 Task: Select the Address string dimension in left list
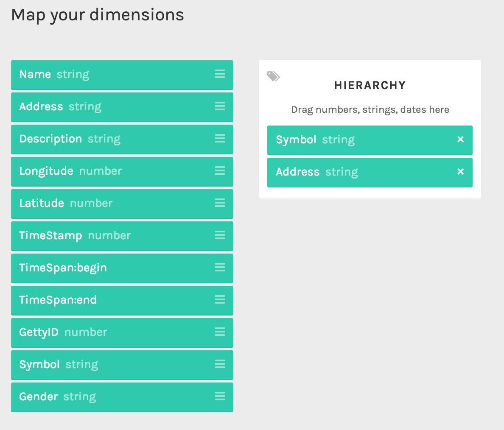pos(122,107)
